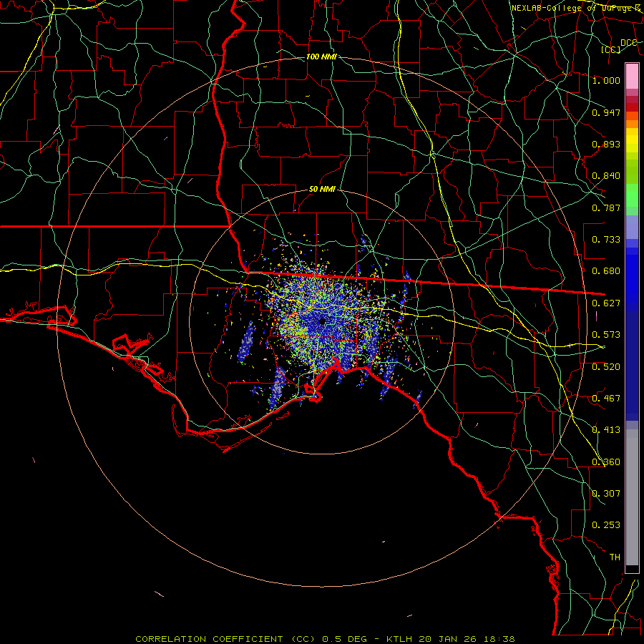644x644 pixels.
Task: Click the 0.787 scale label
Action: pos(606,208)
